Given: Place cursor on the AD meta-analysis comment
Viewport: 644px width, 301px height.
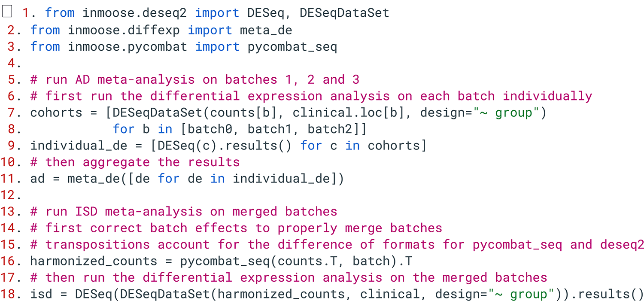Looking at the screenshot, I should 195,80.
